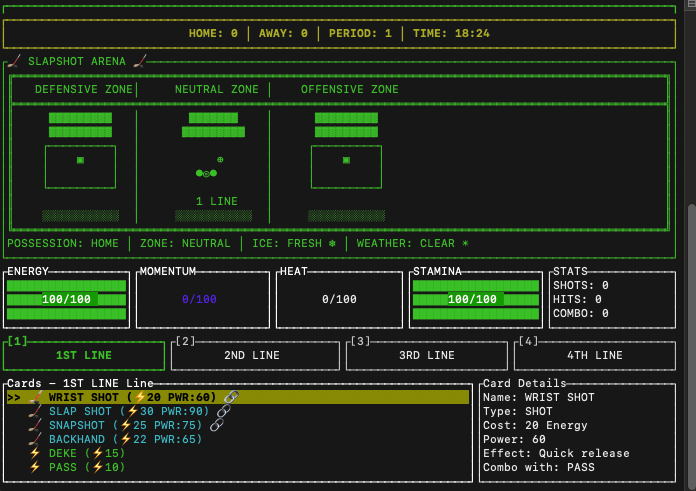
Task: Click the COMBO: 0 stat
Action: 581,313
